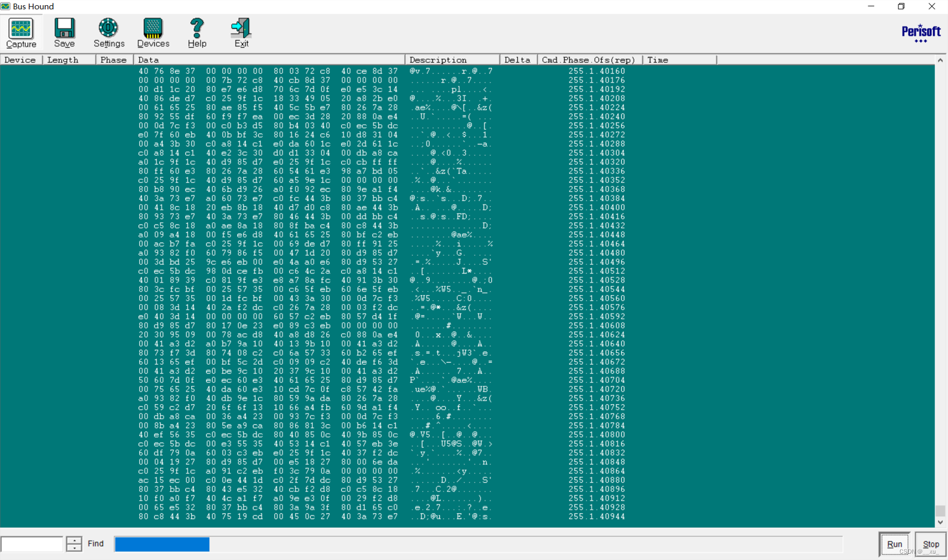Select the row with offset 255.1.40656
The image size is (948, 560).
pyautogui.click(x=467, y=353)
